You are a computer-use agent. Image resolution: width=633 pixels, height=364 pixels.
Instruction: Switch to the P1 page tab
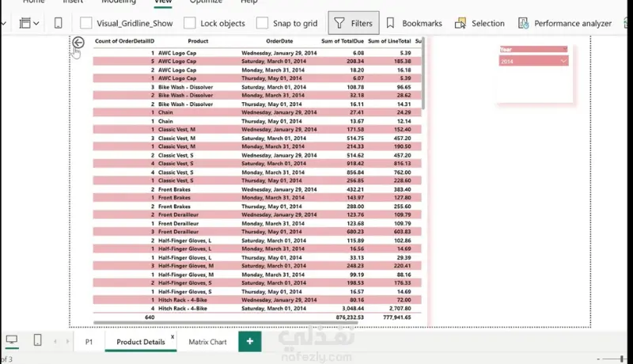(x=89, y=342)
